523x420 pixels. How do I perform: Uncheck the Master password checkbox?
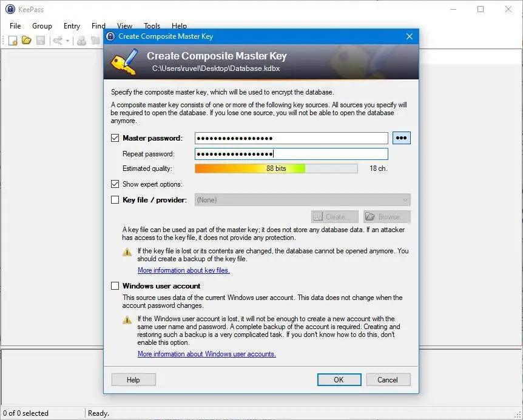point(115,138)
